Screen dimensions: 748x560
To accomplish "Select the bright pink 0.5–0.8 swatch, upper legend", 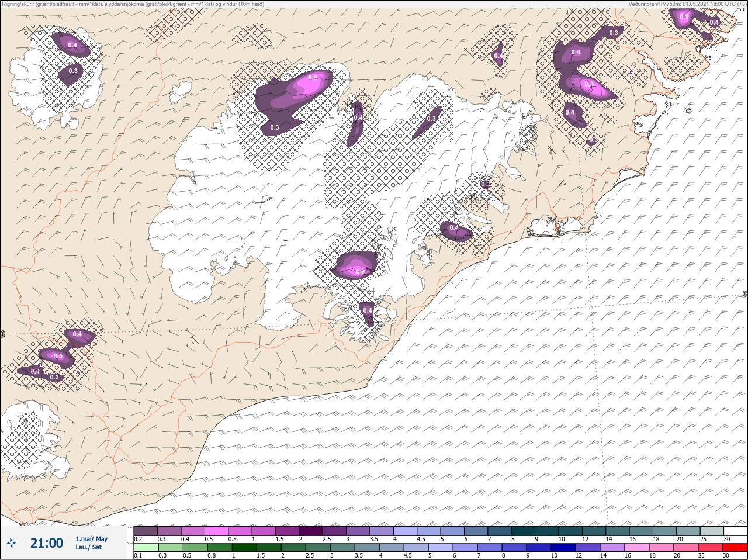I will (x=216, y=531).
